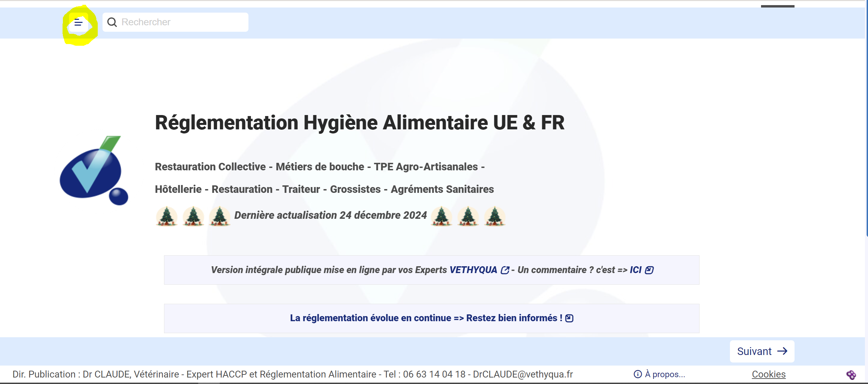Click the VETHYQUA checkmark logo

click(x=94, y=170)
